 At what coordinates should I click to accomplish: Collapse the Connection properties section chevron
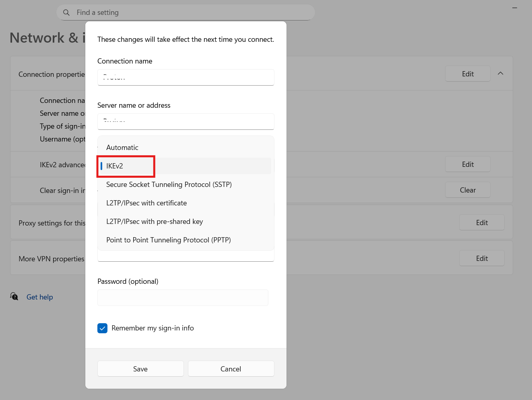point(500,74)
